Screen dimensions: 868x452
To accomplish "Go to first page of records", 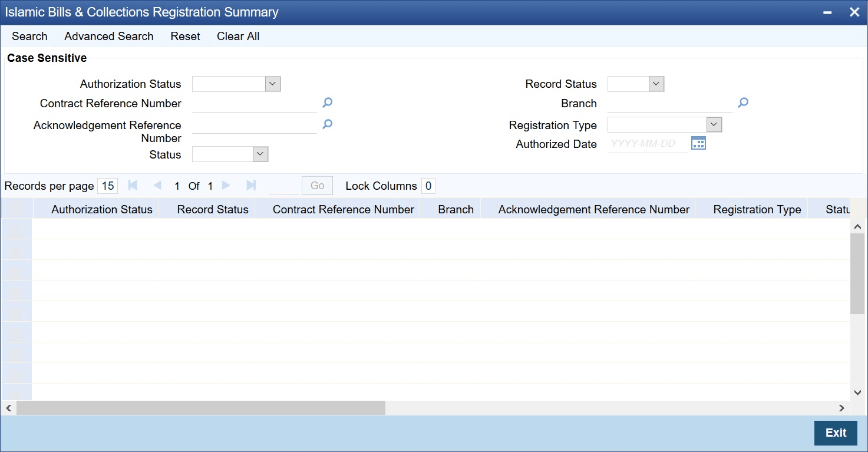I will (x=133, y=186).
